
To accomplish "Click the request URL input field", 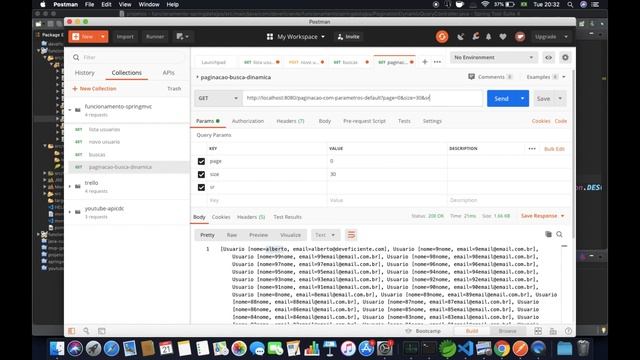I will (362, 98).
